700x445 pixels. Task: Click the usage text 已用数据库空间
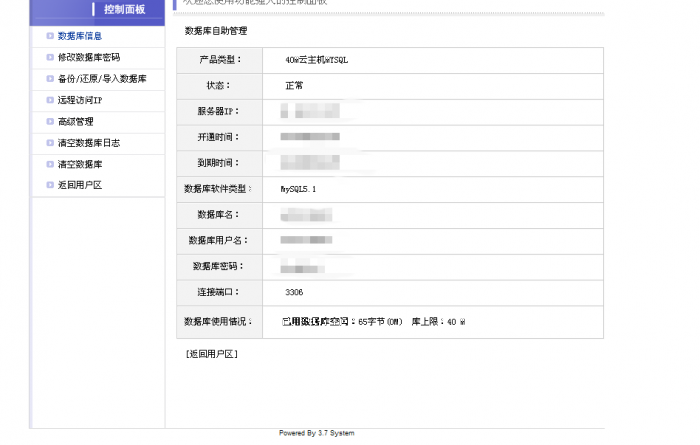pos(315,322)
